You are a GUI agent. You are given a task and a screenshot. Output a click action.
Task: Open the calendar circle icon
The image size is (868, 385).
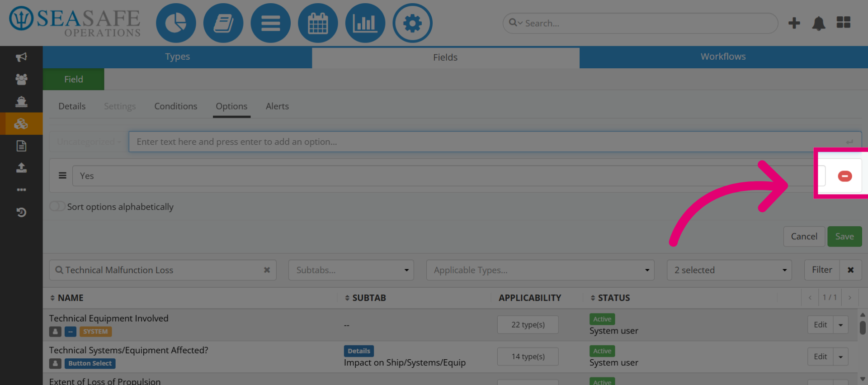(318, 23)
